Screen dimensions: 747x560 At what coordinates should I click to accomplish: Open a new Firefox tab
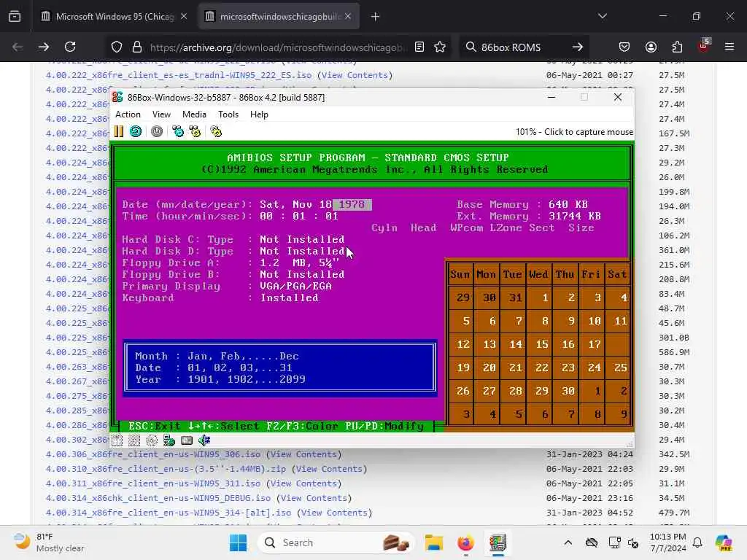click(x=376, y=17)
